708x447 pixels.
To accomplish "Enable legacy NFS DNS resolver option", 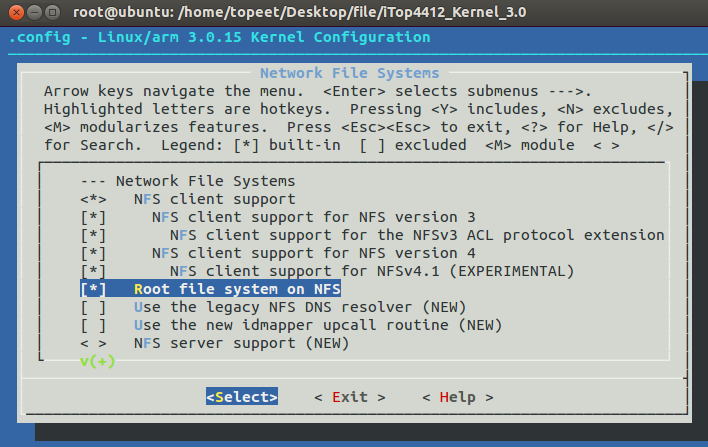I will pyautogui.click(x=93, y=307).
